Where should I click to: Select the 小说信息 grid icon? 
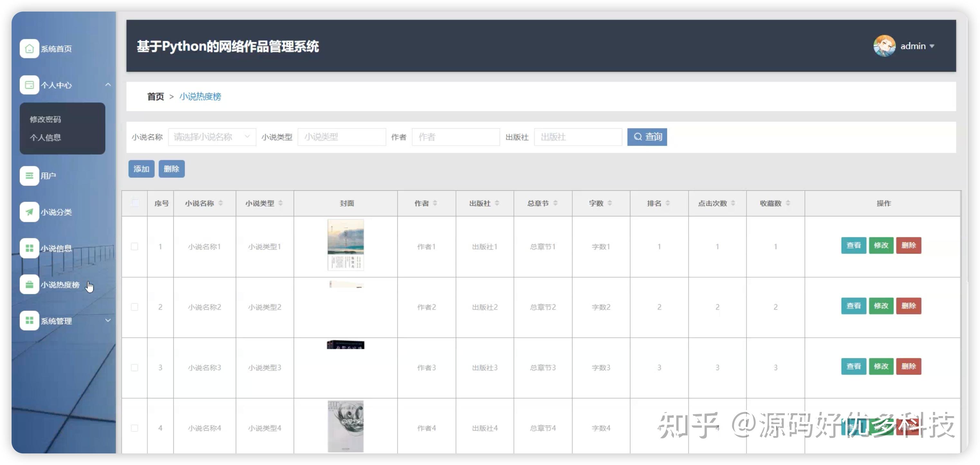tap(29, 248)
